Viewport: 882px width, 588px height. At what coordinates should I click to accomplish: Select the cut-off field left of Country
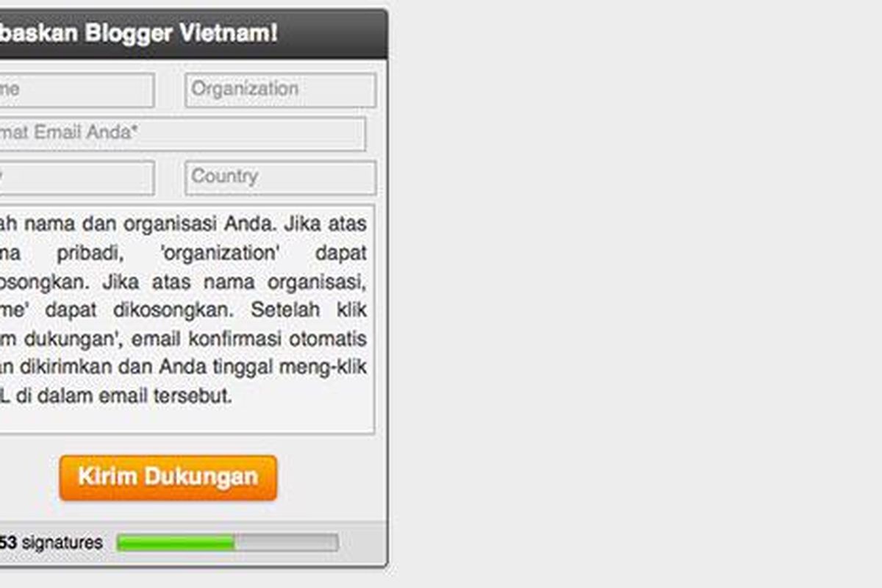[76, 177]
